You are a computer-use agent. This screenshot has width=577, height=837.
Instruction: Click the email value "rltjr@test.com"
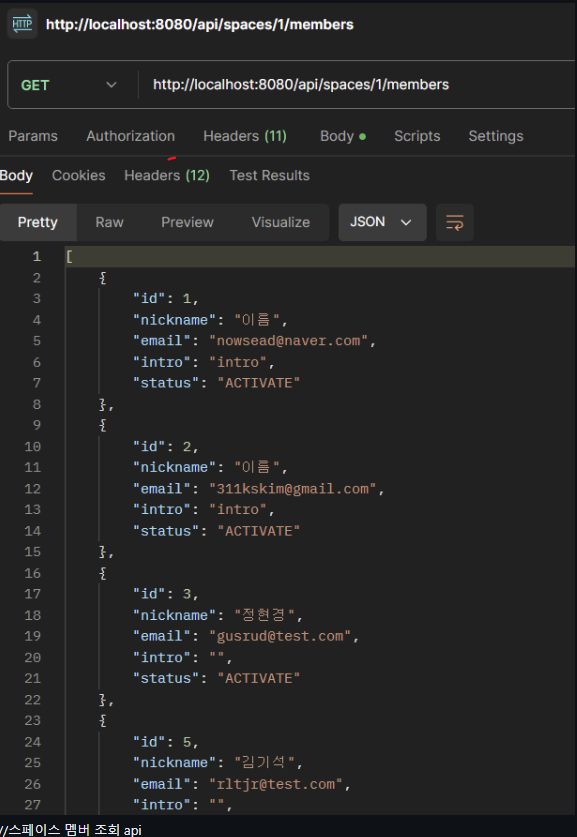pyautogui.click(x=276, y=784)
